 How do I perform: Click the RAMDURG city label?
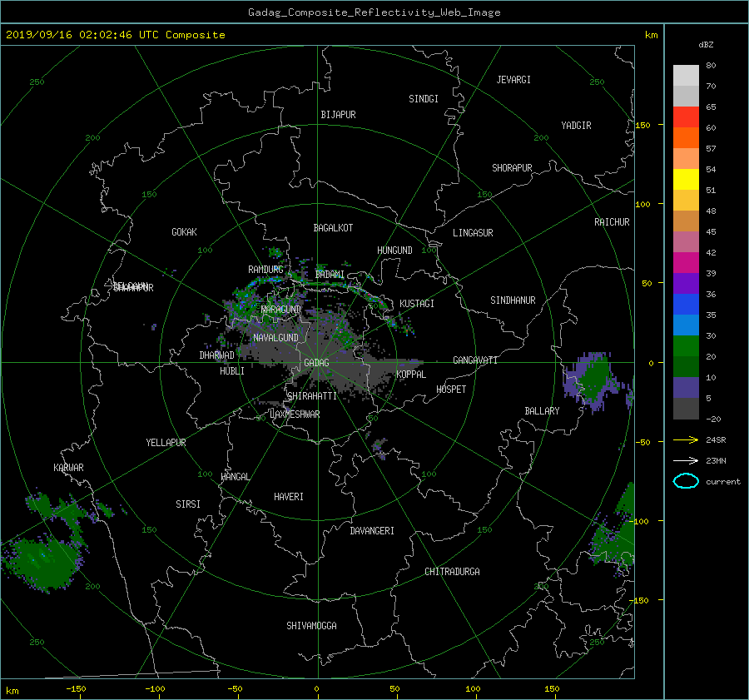(265, 270)
